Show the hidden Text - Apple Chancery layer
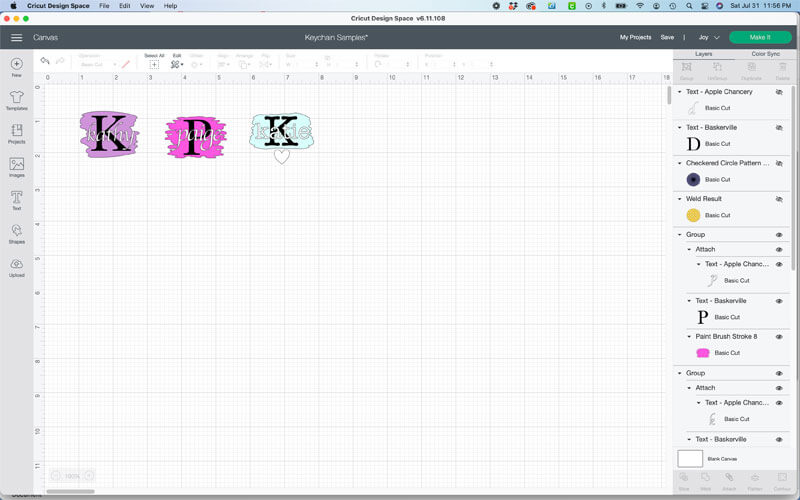Image resolution: width=800 pixels, height=500 pixels. tap(779, 92)
